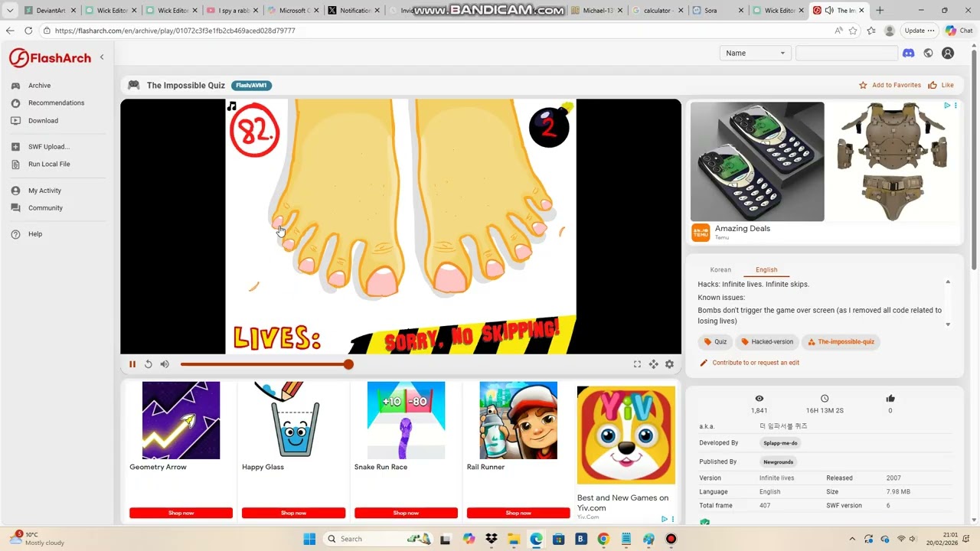The image size is (980, 551).
Task: Click the AdChoices icon on the Temu ad
Action: click(x=947, y=106)
